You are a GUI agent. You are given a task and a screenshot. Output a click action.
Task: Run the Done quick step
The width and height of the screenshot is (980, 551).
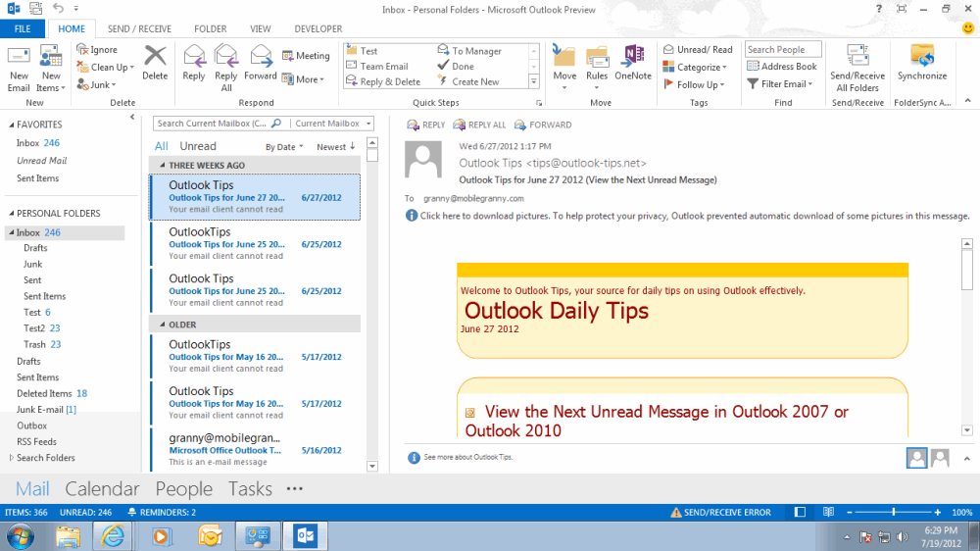(456, 67)
